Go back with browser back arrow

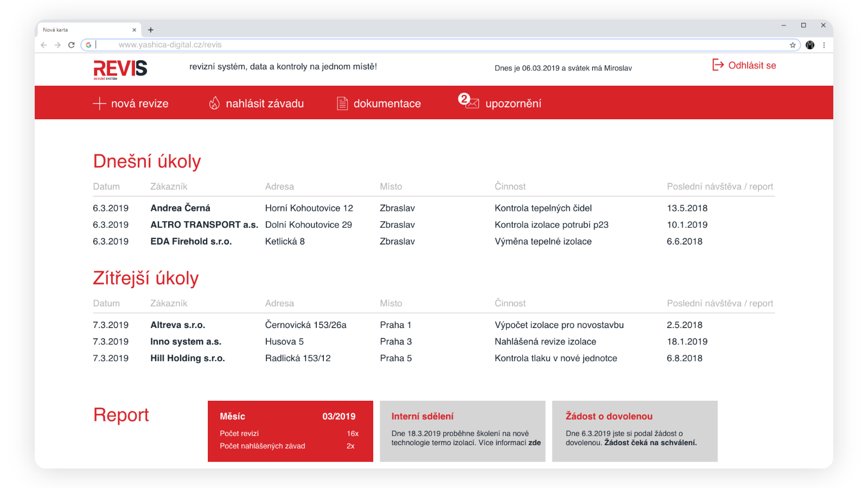44,45
